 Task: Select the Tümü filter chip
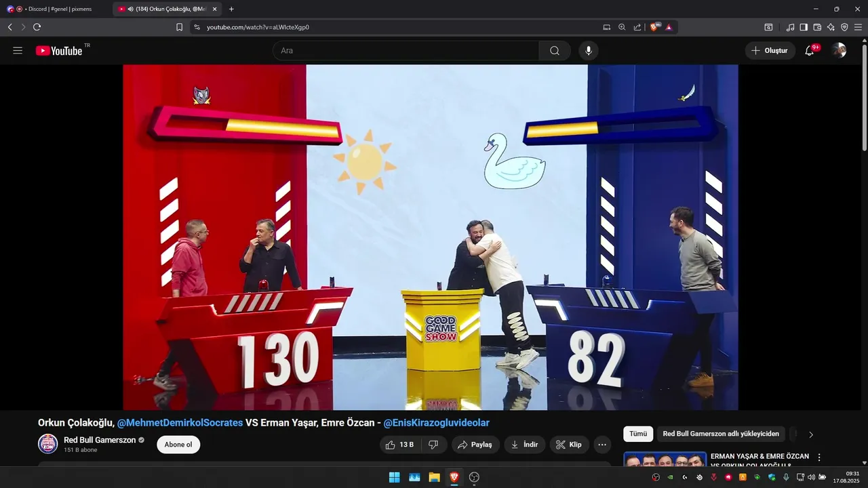tap(638, 434)
